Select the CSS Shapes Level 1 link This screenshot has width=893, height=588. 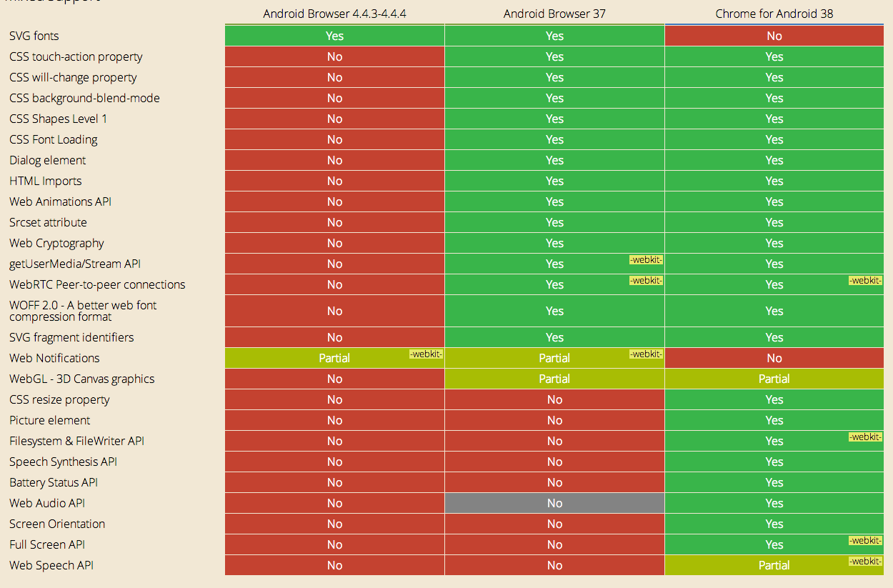pos(58,119)
